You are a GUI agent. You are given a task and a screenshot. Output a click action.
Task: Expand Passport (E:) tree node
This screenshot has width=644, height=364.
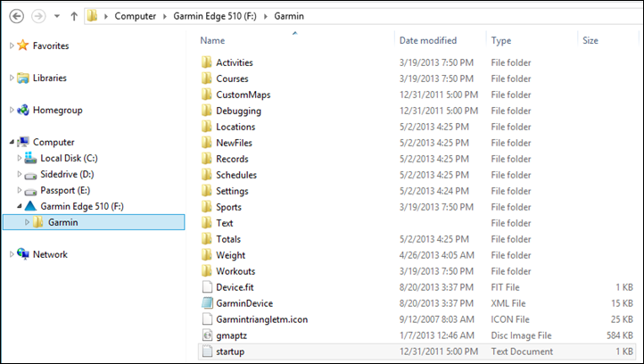coord(19,190)
